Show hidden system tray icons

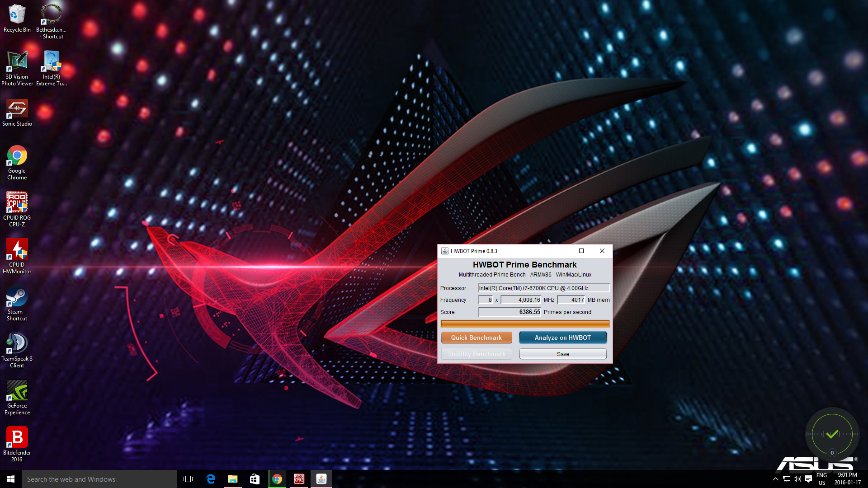(776, 479)
